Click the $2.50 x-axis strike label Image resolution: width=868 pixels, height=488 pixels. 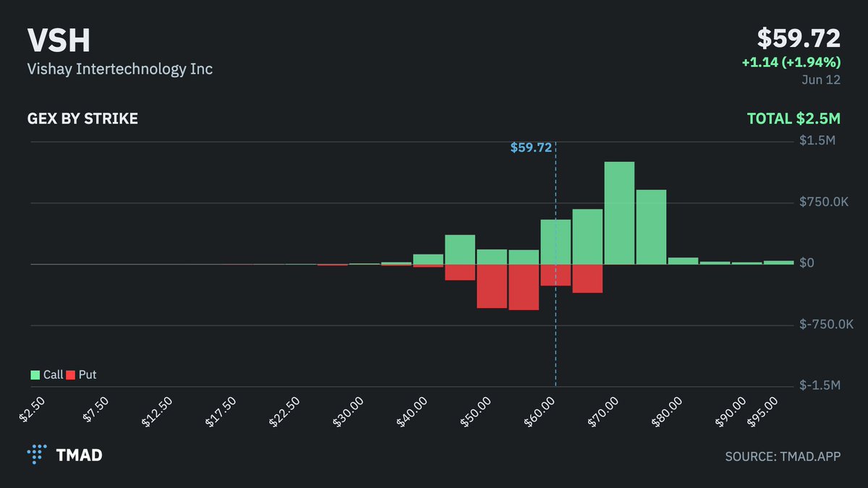(33, 408)
